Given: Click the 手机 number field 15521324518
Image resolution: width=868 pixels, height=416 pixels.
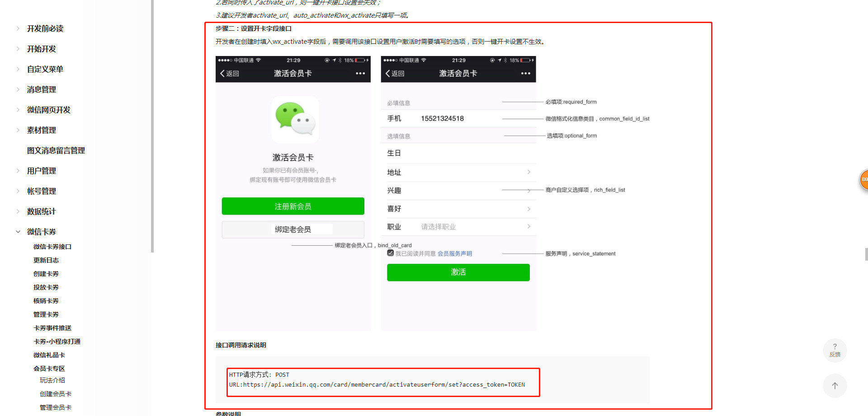Looking at the screenshot, I should click(x=442, y=118).
